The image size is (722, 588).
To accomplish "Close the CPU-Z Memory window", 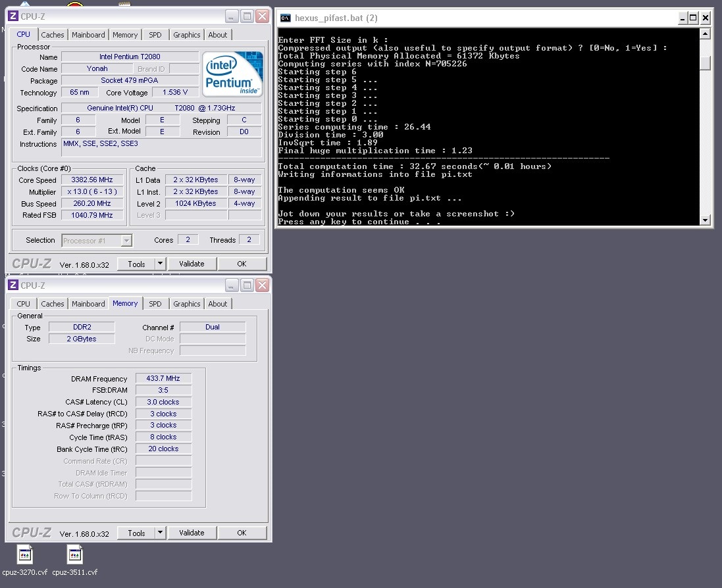I will (263, 285).
